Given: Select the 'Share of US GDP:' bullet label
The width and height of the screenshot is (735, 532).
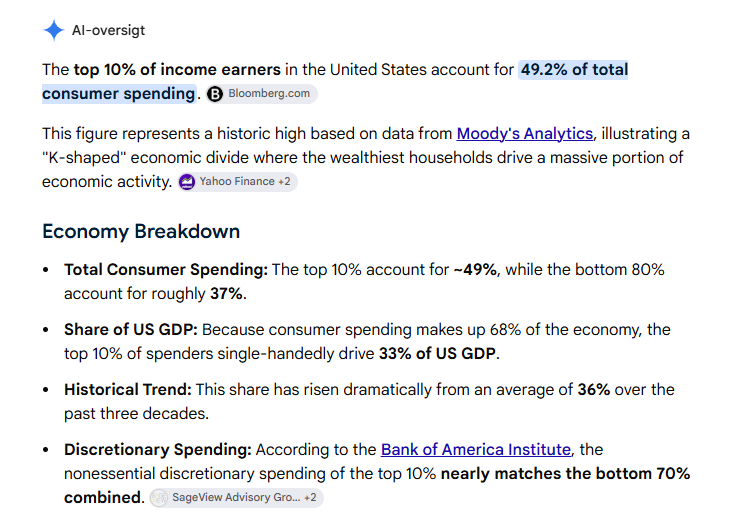Looking at the screenshot, I should [131, 330].
